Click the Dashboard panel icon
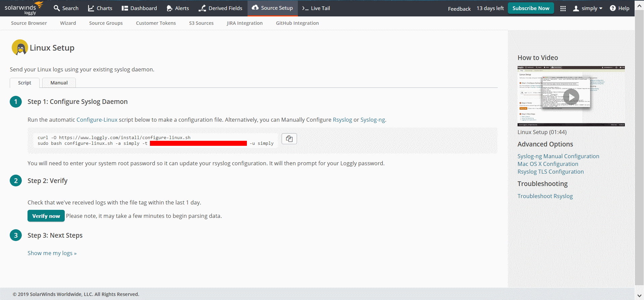 coord(125,8)
